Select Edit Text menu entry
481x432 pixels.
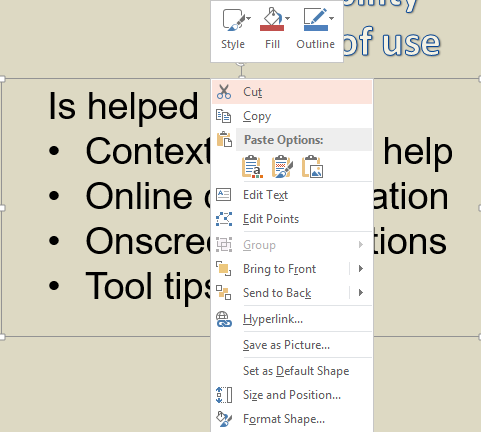(x=292, y=195)
